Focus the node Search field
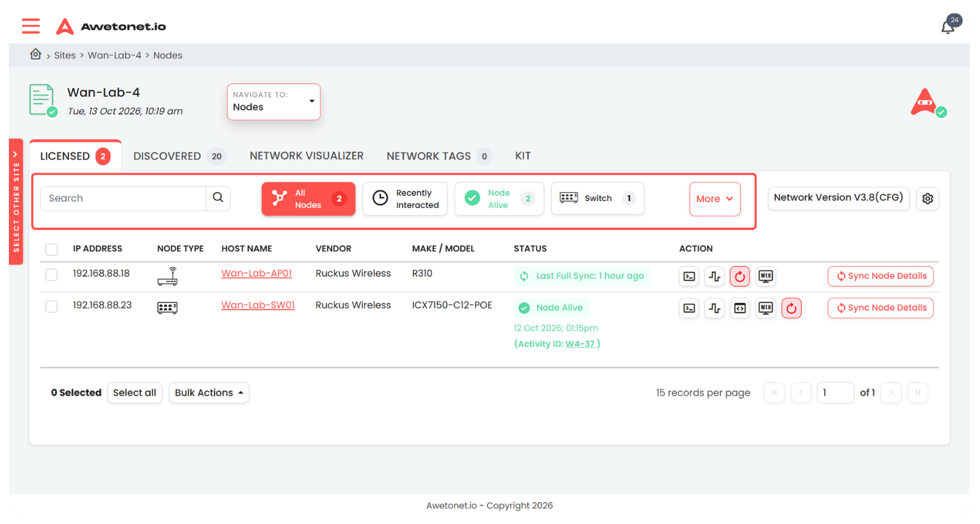Viewport: 980px width, 524px height. 123,199
